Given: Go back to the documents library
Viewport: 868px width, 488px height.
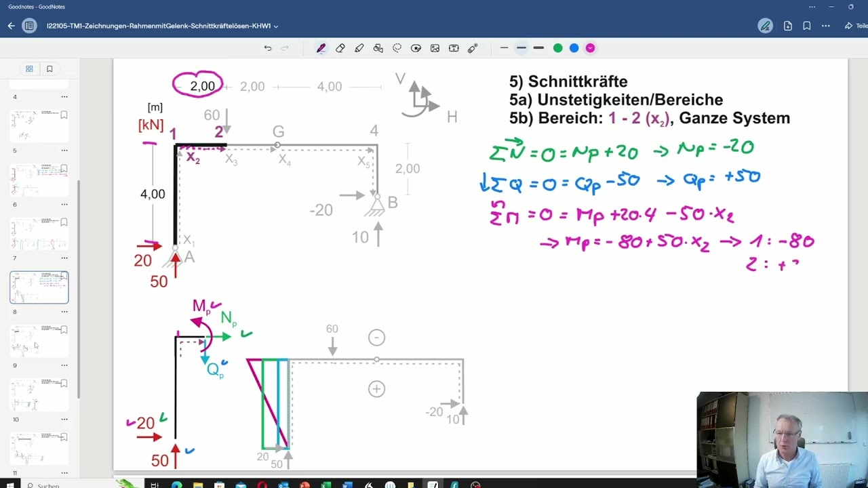Looking at the screenshot, I should pyautogui.click(x=11, y=26).
